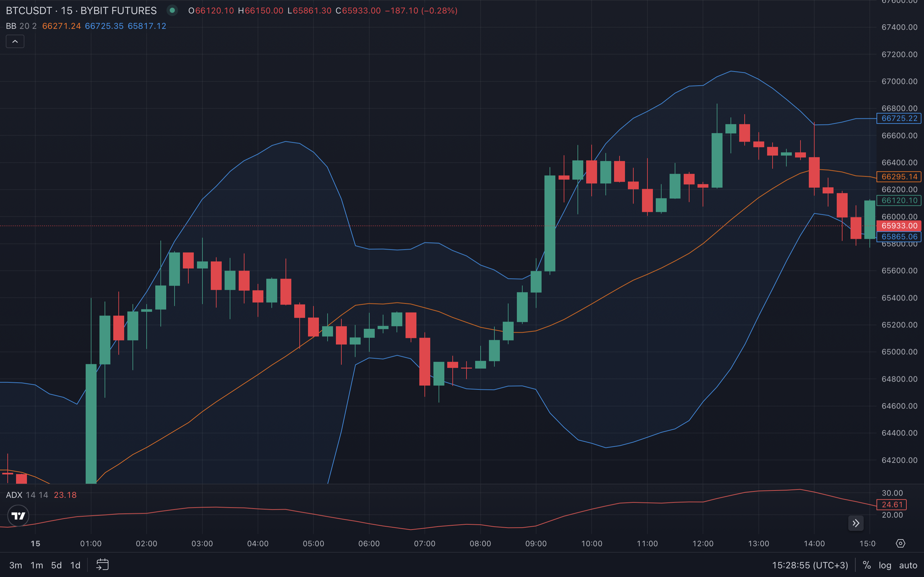The width and height of the screenshot is (924, 577).
Task: Toggle percent scale mode
Action: [867, 565]
